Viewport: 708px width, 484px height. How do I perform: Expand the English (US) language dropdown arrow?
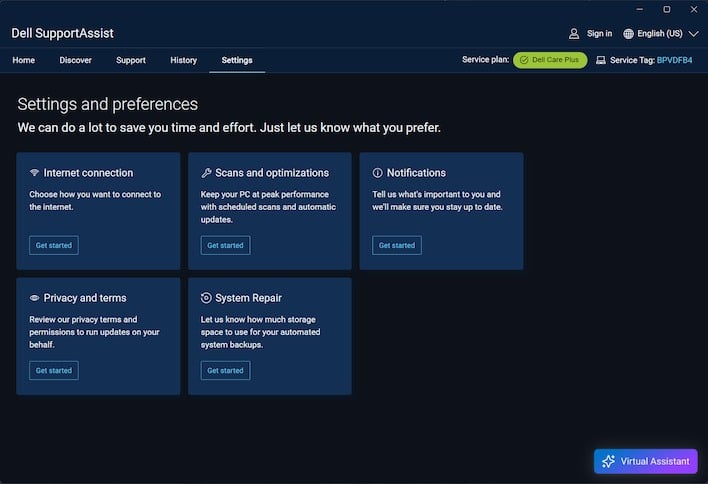coord(694,33)
